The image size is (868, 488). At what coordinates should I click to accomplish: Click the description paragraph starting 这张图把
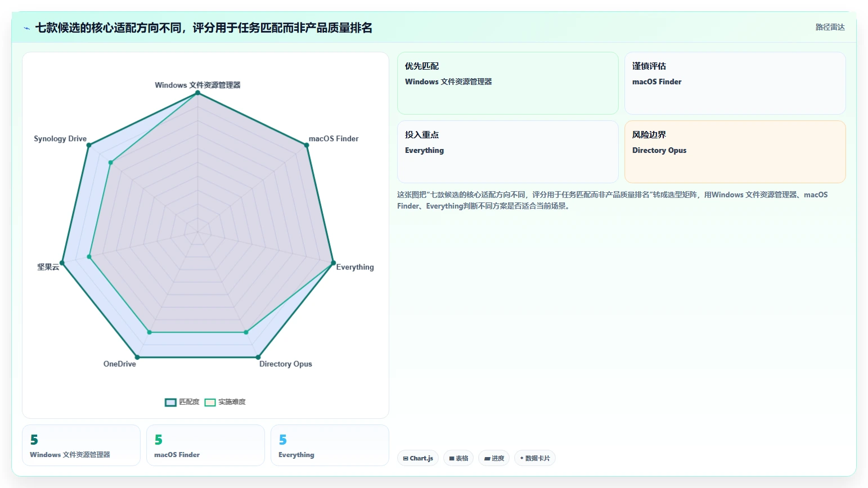click(613, 200)
